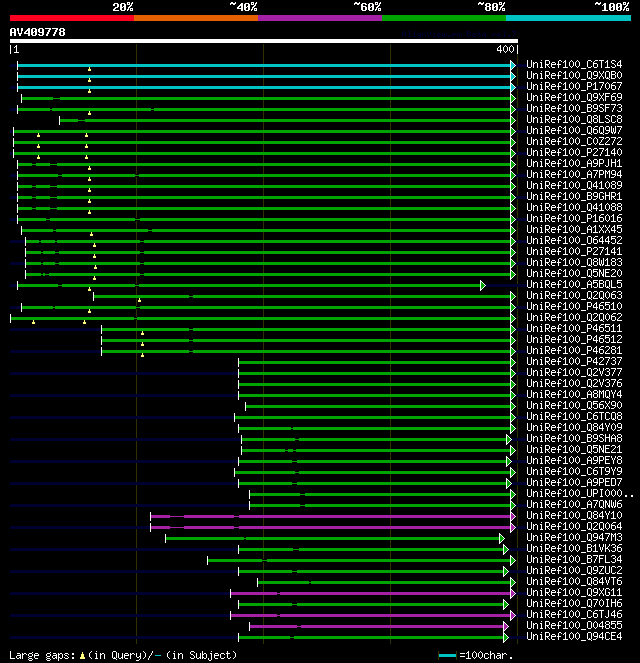Click UniRef100_Q94CE4 label
Viewport: 640px width, 663px height.
(x=574, y=636)
